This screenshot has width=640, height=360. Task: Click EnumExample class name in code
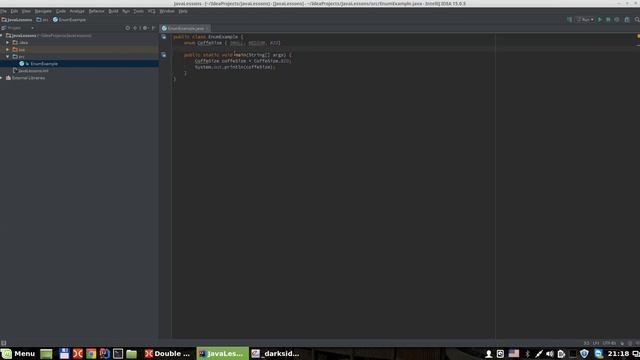pyautogui.click(x=223, y=37)
